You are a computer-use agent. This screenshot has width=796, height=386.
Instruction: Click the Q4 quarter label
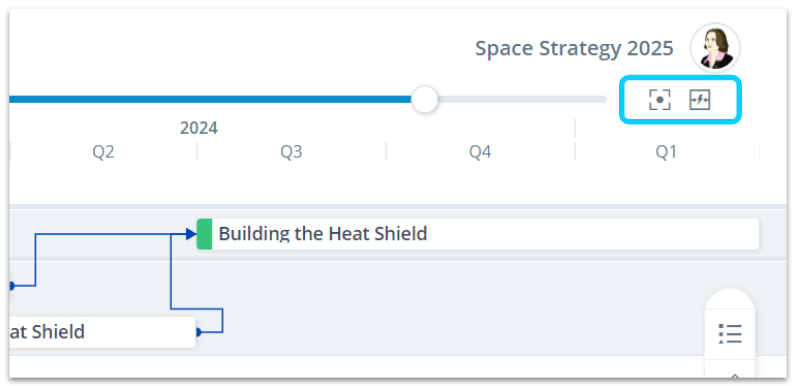point(480,152)
